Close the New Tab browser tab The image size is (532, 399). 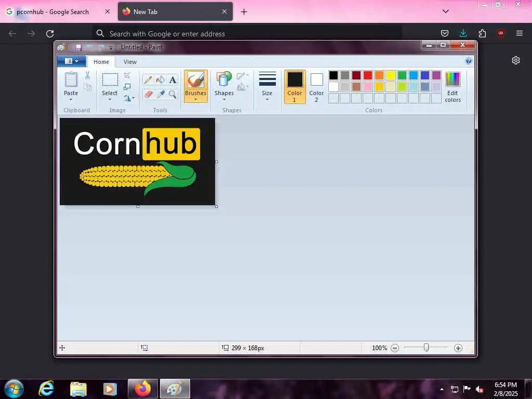tap(224, 11)
